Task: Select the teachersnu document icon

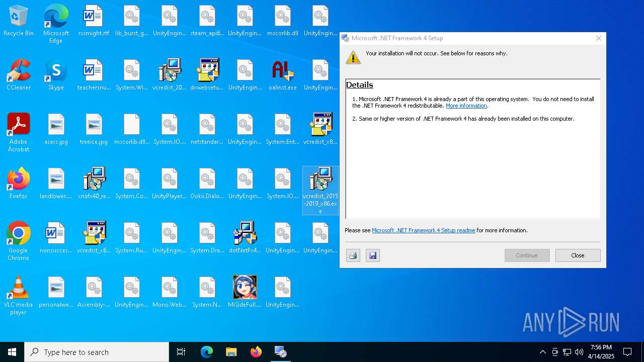Action: coord(94,75)
